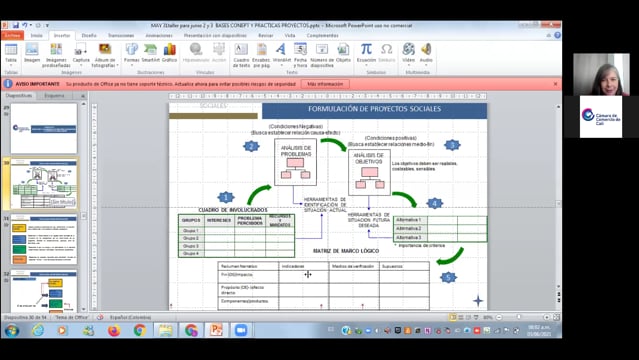
Task: Insert an Objeto
Action: [344, 53]
